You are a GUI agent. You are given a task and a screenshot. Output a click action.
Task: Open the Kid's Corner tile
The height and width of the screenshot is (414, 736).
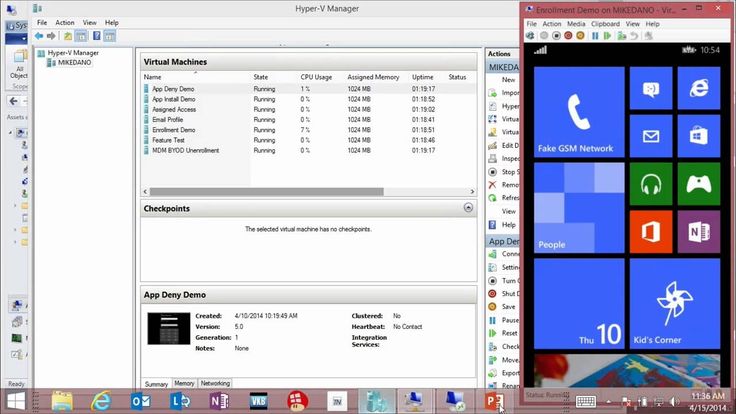(675, 304)
